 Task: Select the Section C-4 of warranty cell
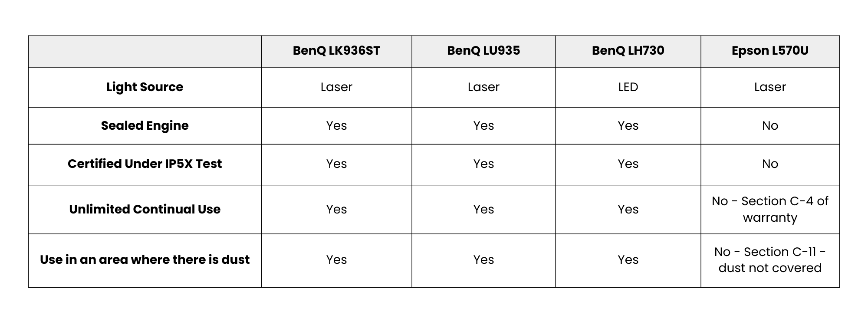770,209
